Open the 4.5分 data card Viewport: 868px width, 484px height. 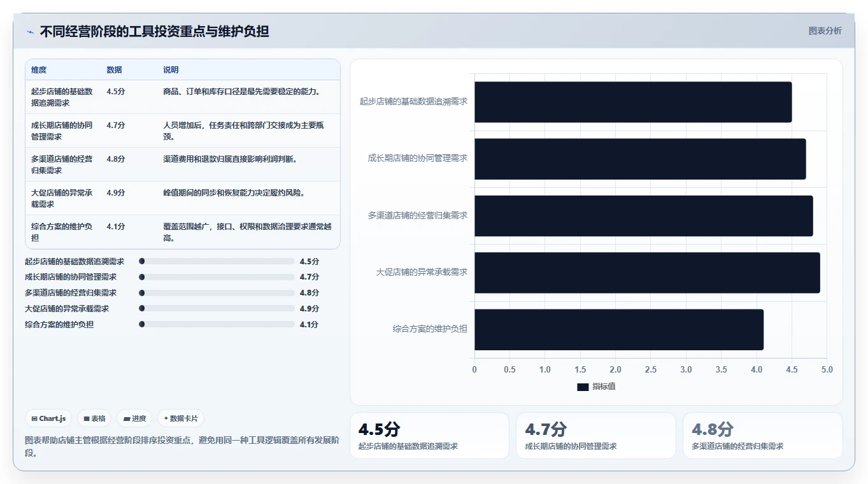pyautogui.click(x=429, y=436)
